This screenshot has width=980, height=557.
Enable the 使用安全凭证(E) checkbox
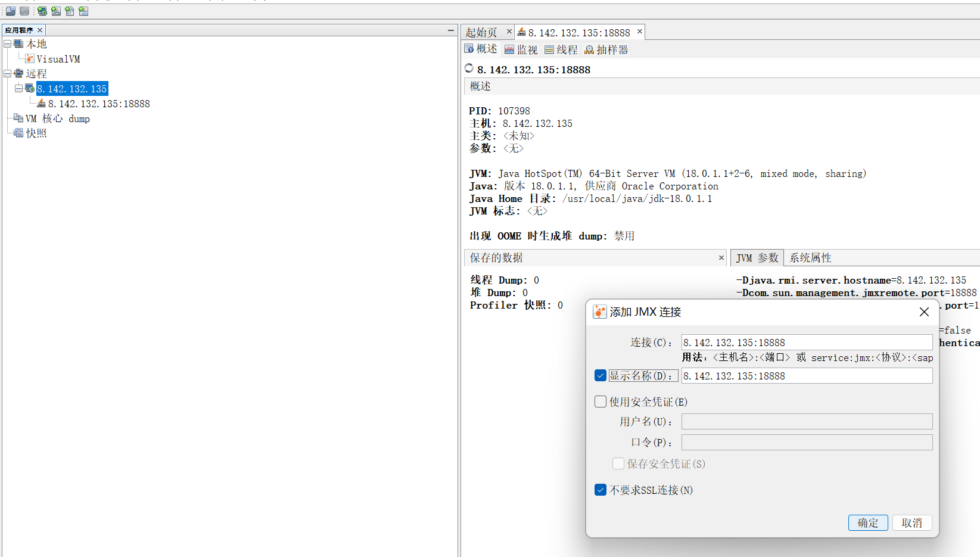601,402
